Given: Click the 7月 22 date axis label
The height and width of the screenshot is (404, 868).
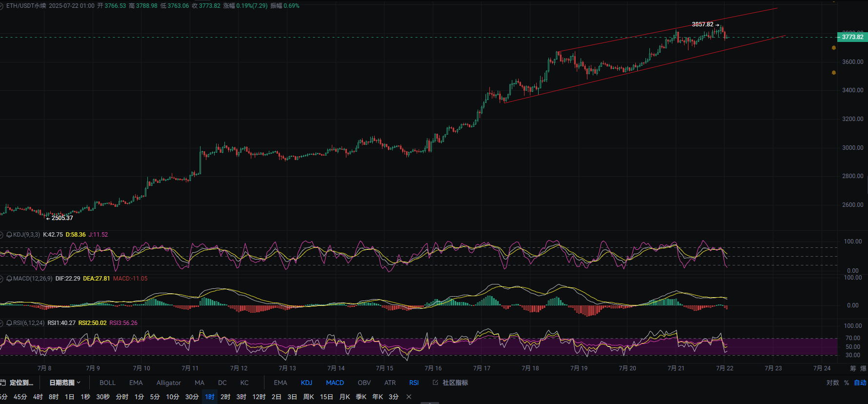Looking at the screenshot, I should pyautogui.click(x=725, y=368).
